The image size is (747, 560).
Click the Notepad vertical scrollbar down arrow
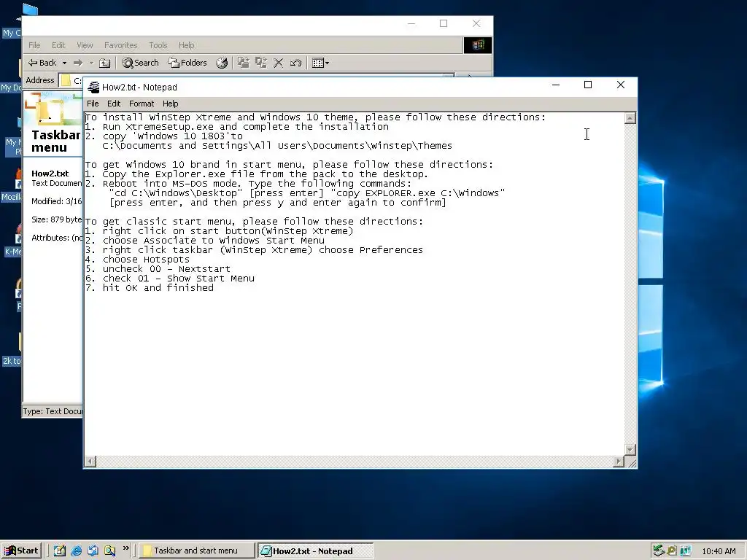(x=630, y=450)
